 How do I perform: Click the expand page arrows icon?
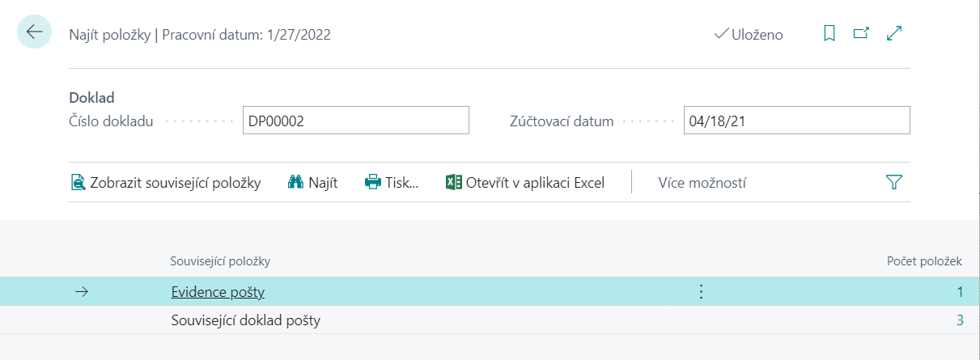click(x=894, y=34)
